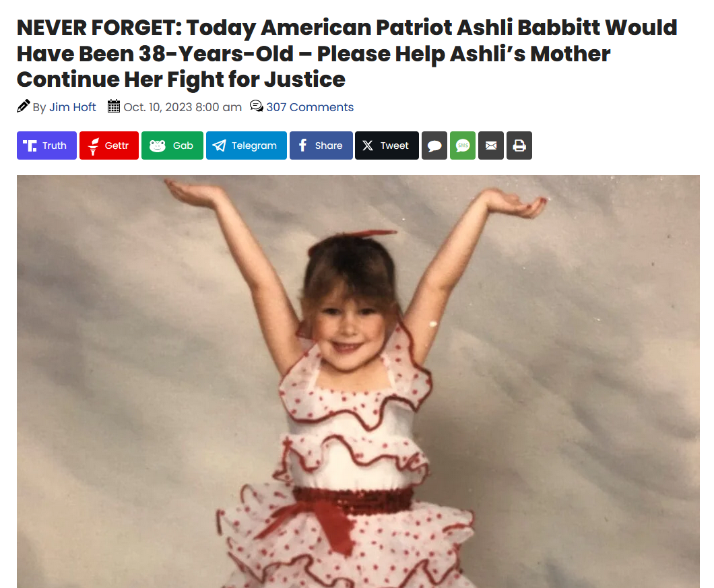Screen dimensions: 714x588
Task: Click the Gab frog icon
Action: point(158,145)
